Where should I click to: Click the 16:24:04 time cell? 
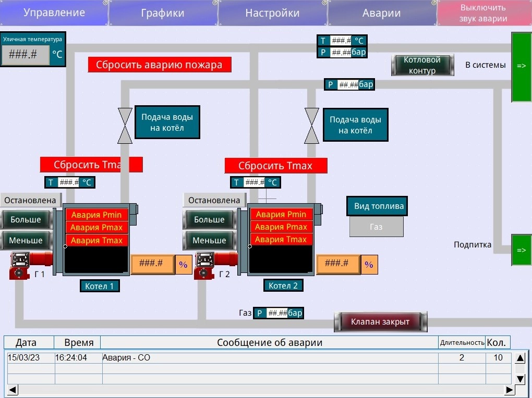tap(78, 358)
